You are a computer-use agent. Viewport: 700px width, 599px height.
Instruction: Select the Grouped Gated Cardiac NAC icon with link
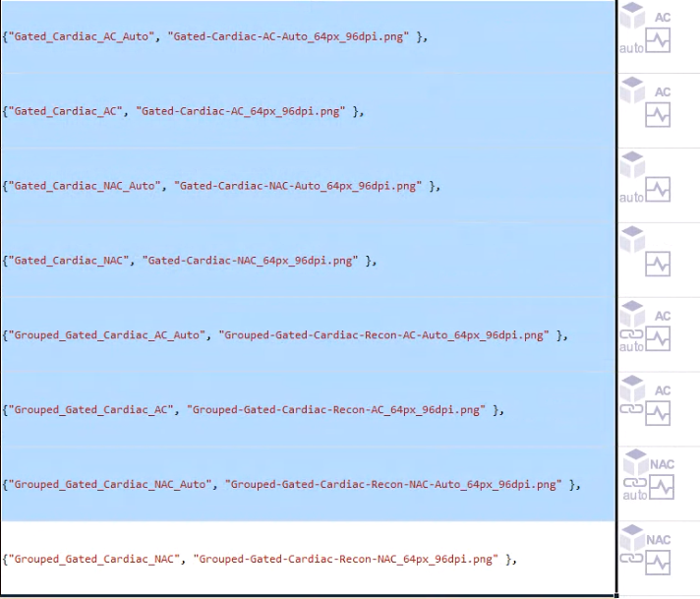[645, 550]
